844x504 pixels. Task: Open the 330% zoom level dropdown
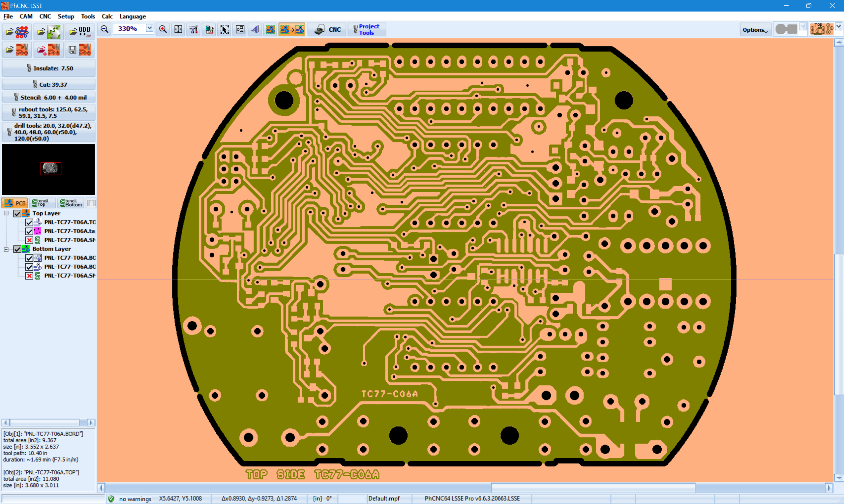pos(149,28)
